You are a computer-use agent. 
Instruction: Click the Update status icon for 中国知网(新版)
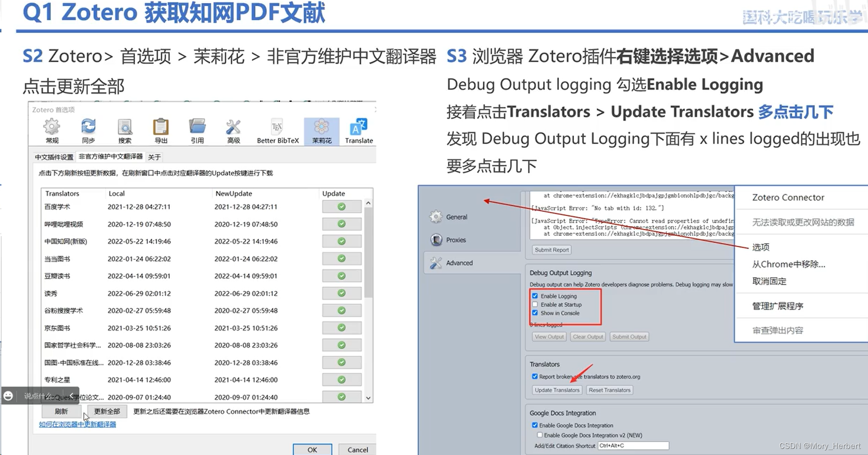pyautogui.click(x=342, y=241)
